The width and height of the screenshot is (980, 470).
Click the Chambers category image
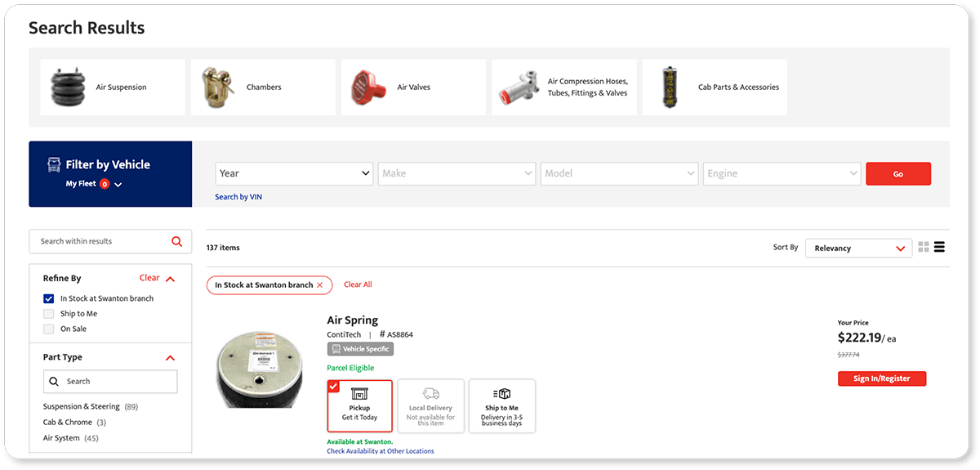219,87
